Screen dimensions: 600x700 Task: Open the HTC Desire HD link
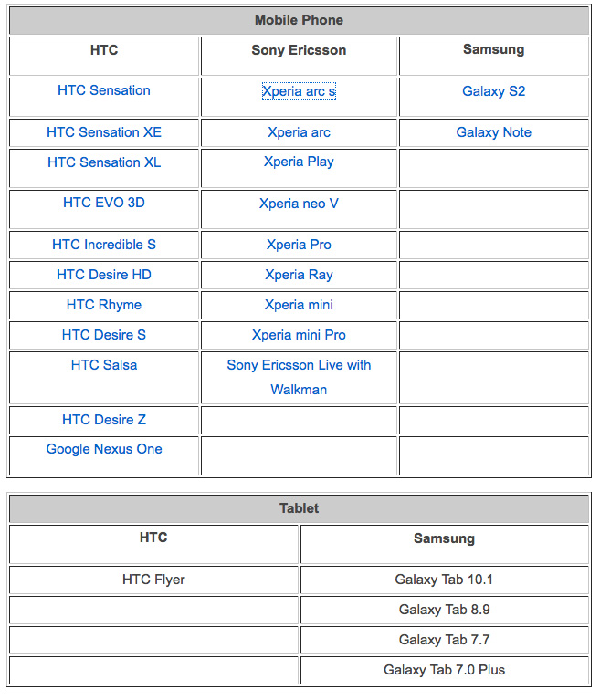coord(104,275)
